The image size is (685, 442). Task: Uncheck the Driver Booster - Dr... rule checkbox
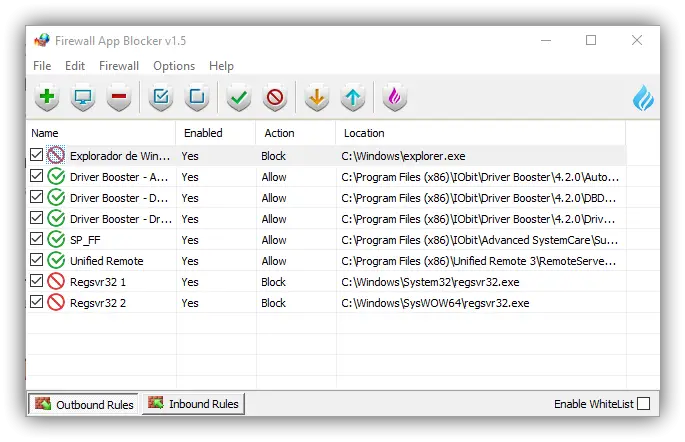click(37, 218)
